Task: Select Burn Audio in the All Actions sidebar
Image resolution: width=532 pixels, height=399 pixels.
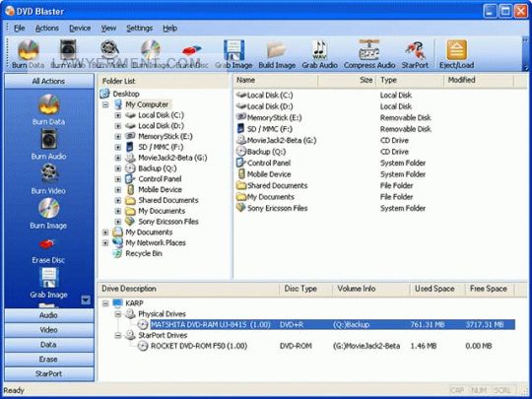Action: click(48, 144)
